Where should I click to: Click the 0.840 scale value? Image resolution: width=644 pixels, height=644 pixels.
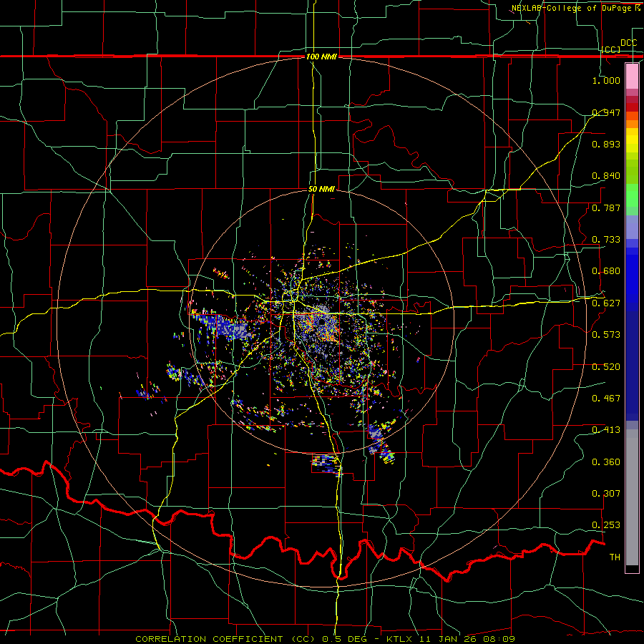(606, 176)
